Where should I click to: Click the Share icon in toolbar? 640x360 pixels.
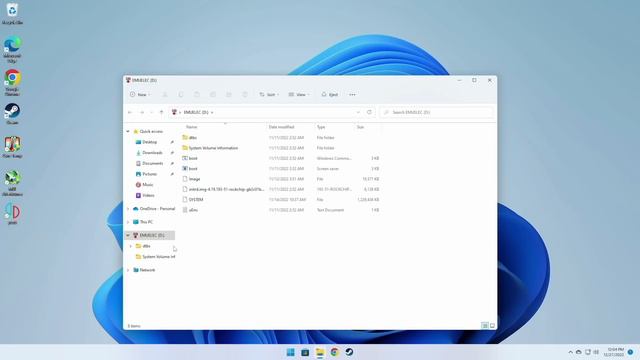229,95
